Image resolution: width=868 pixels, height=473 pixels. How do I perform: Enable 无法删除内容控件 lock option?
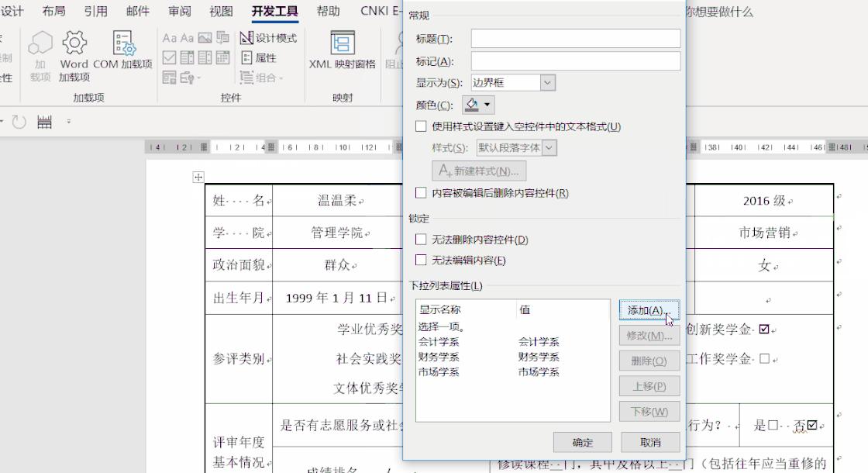[x=421, y=240]
